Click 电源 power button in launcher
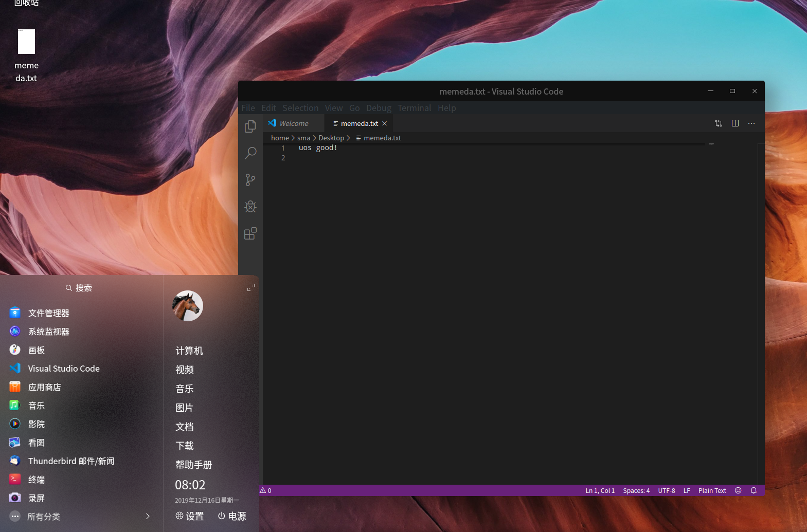This screenshot has height=532, width=807. [x=232, y=516]
